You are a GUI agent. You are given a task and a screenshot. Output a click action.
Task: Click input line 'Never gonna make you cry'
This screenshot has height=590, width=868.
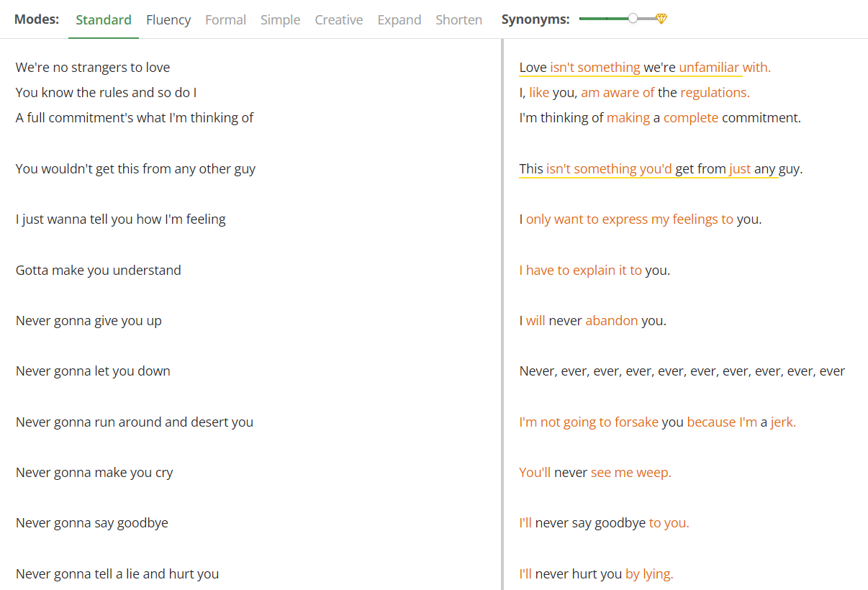(94, 473)
